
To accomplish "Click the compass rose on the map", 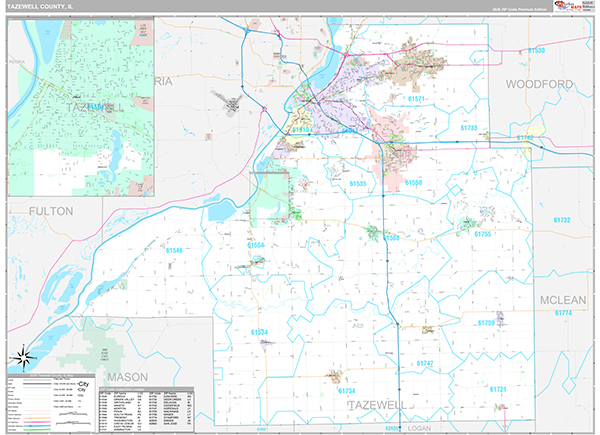I will point(23,358).
